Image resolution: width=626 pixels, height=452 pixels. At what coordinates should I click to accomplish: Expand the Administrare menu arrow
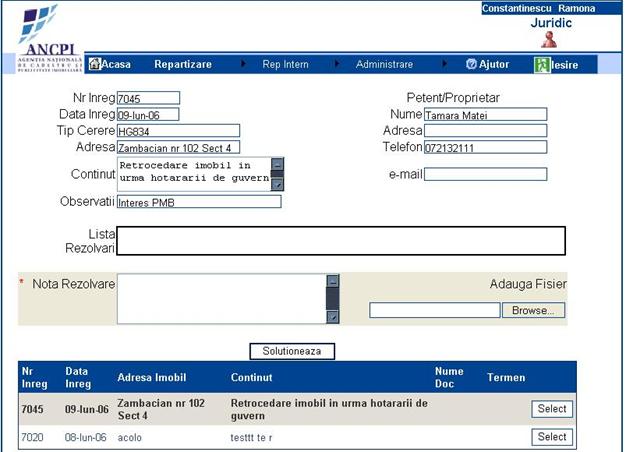444,64
